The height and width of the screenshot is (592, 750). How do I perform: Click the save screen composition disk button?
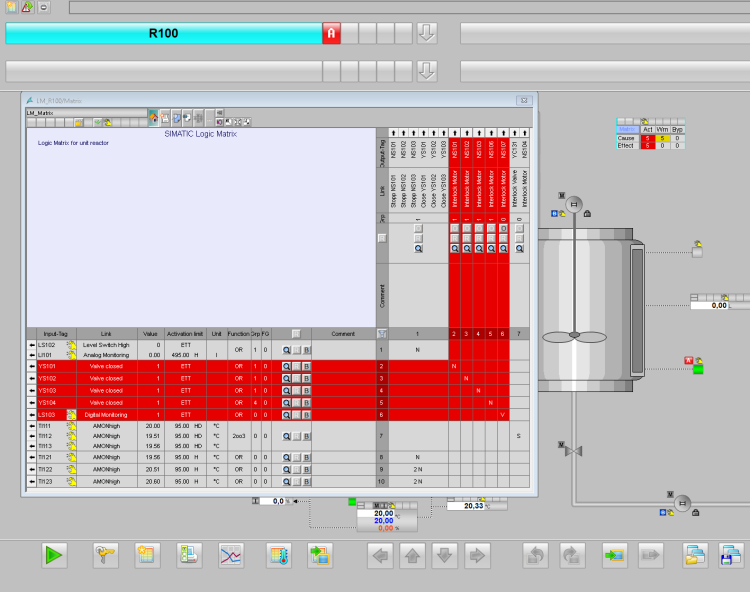point(731,555)
